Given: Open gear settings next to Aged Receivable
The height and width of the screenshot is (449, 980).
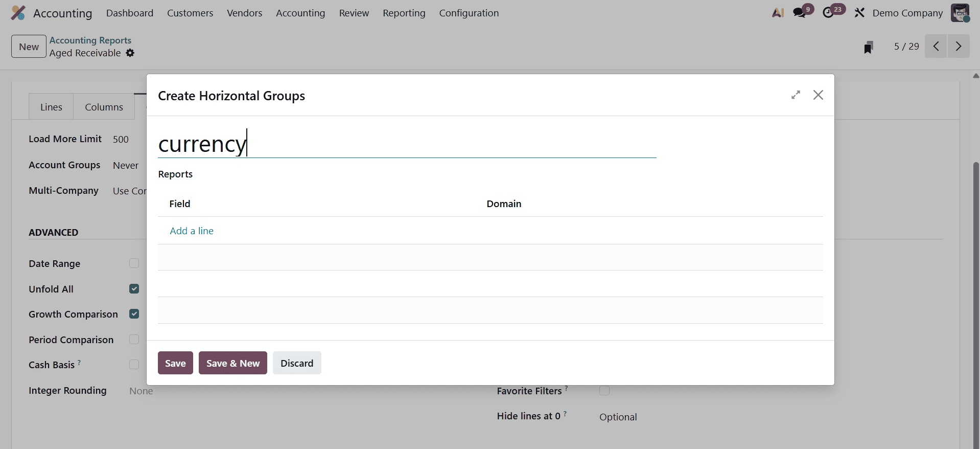Looking at the screenshot, I should 130,53.
